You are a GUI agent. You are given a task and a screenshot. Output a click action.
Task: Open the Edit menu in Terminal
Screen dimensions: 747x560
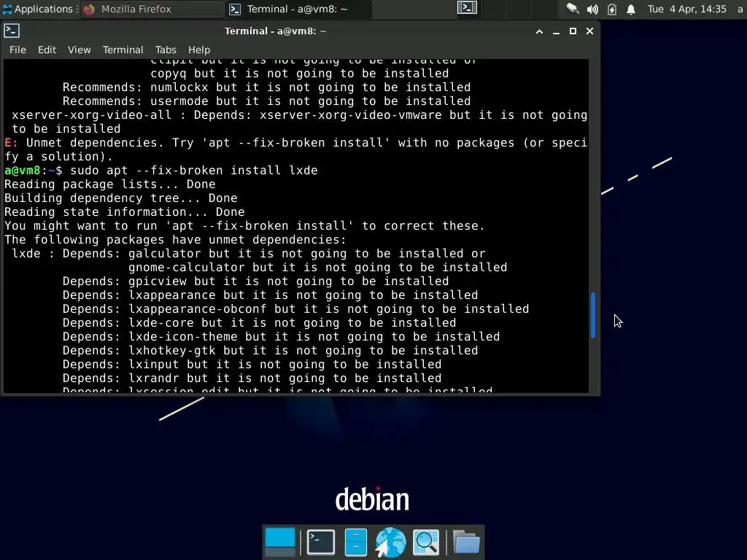coord(47,50)
